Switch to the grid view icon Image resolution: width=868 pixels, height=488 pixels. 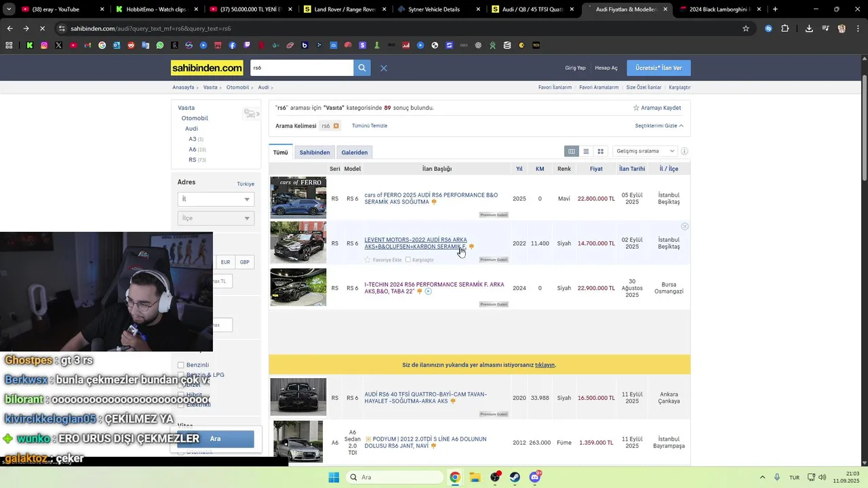tap(600, 151)
